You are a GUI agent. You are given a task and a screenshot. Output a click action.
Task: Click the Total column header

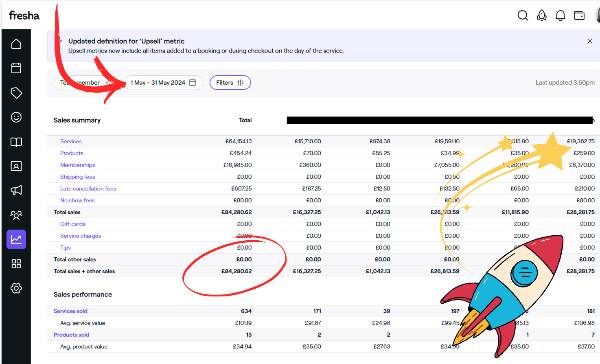[245, 120]
